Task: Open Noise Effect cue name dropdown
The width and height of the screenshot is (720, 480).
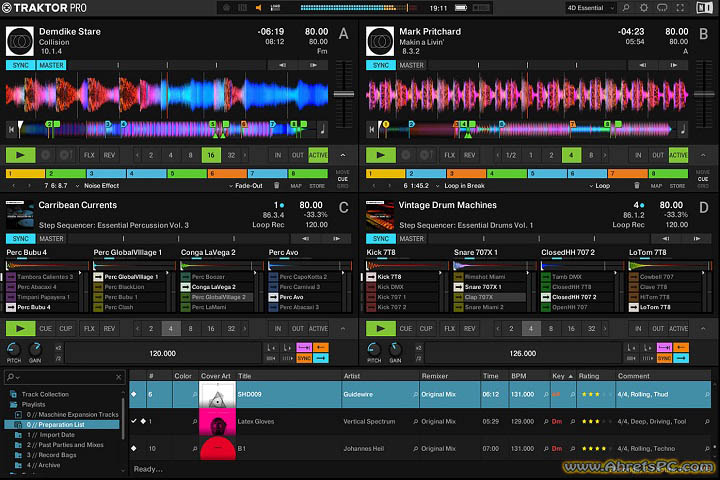Action: click(x=97, y=186)
